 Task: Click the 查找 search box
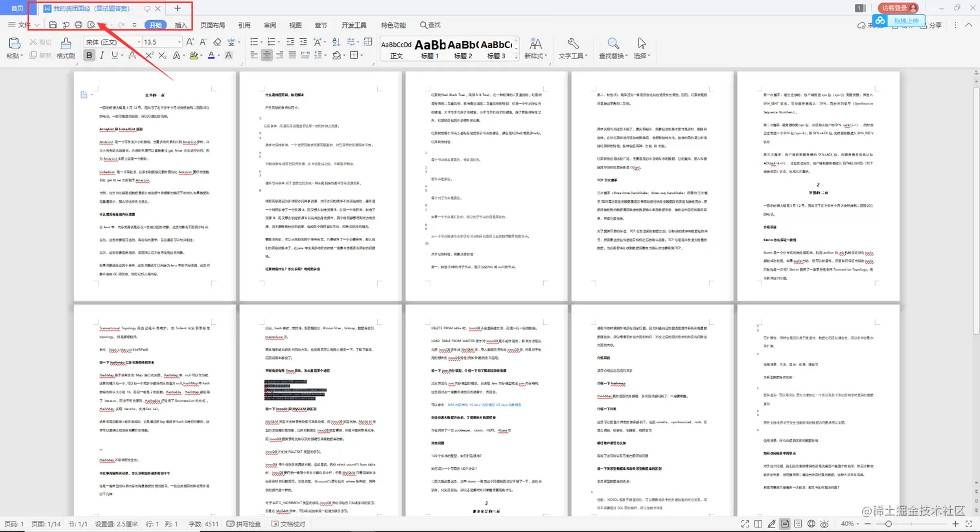pos(430,25)
